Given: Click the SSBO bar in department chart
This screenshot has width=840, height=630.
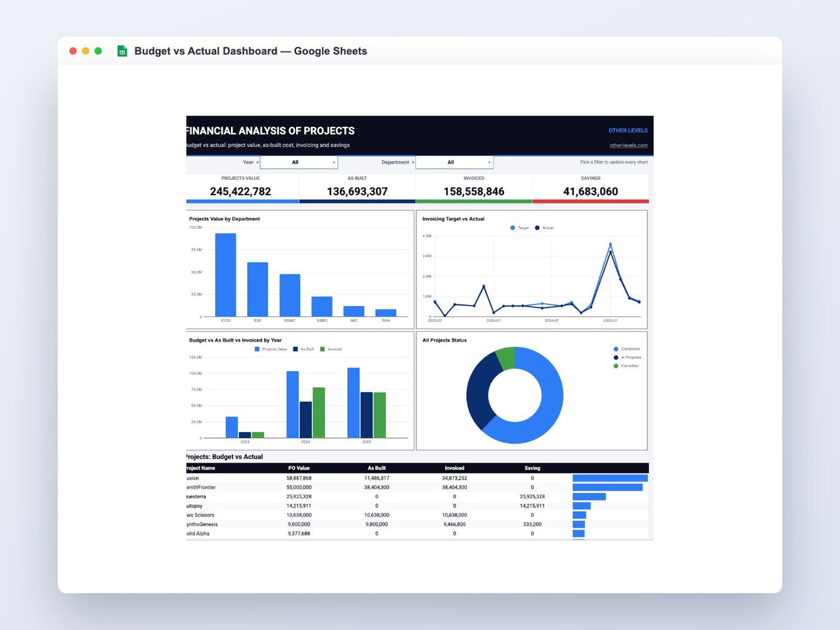Looking at the screenshot, I should click(x=322, y=307).
